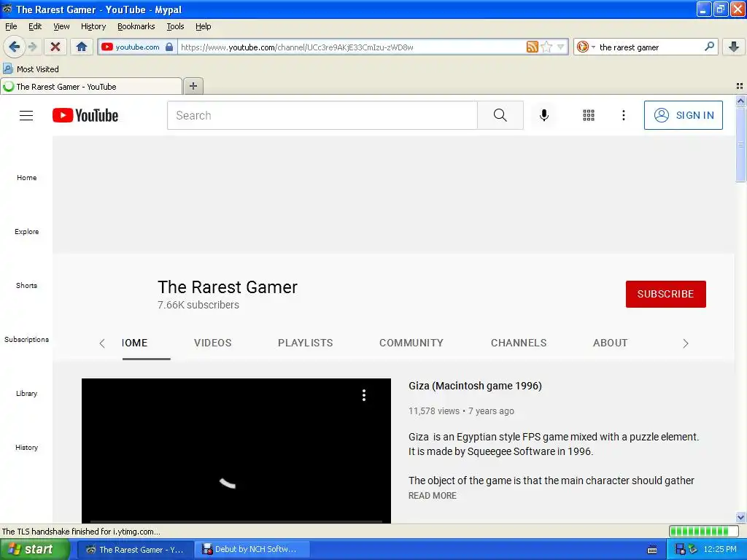This screenshot has width=747, height=560.
Task: Switch to the PLAYLISTS tab
Action: click(x=306, y=343)
